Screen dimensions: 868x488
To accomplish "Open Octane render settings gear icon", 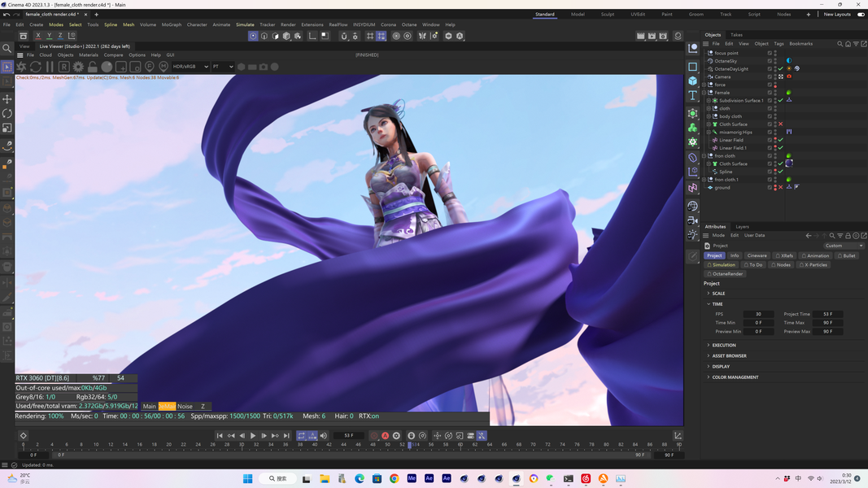I will [78, 67].
